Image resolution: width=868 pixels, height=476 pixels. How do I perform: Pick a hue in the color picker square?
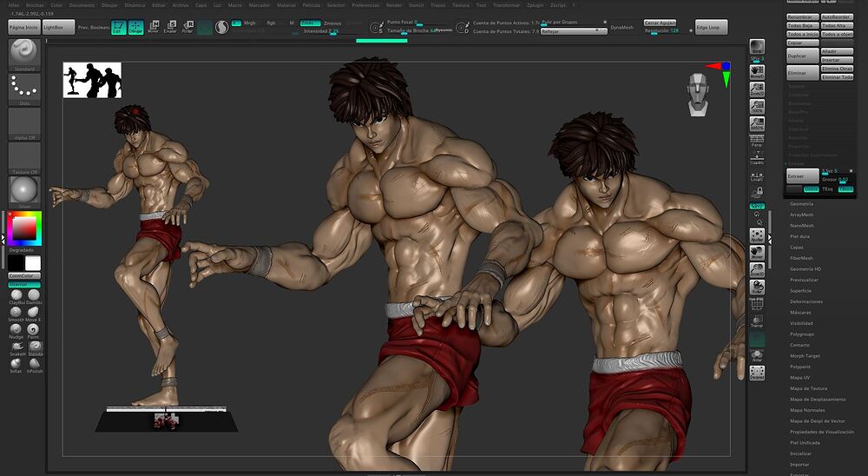24,228
